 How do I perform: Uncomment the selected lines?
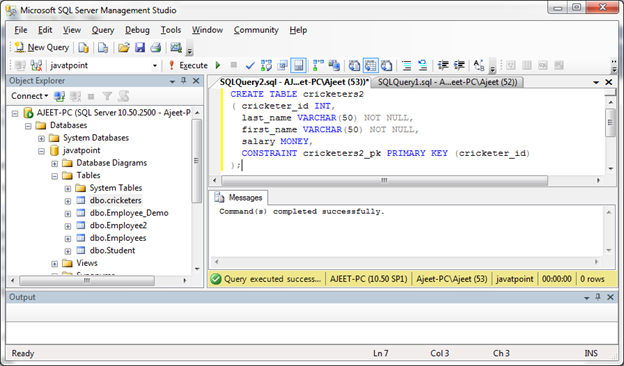(422, 65)
